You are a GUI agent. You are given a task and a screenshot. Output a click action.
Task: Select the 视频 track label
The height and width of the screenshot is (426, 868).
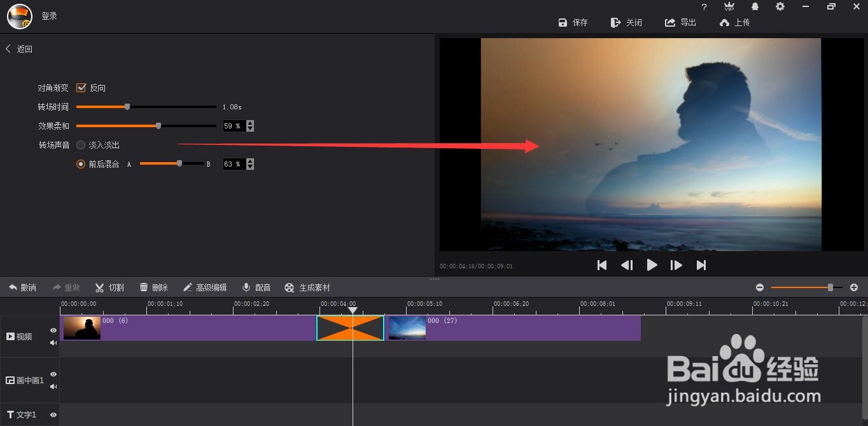(x=19, y=336)
